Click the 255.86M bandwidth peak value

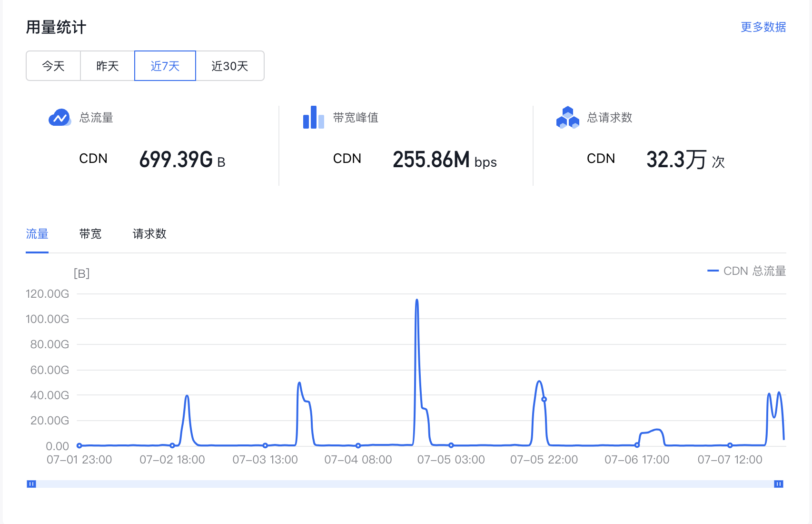431,160
